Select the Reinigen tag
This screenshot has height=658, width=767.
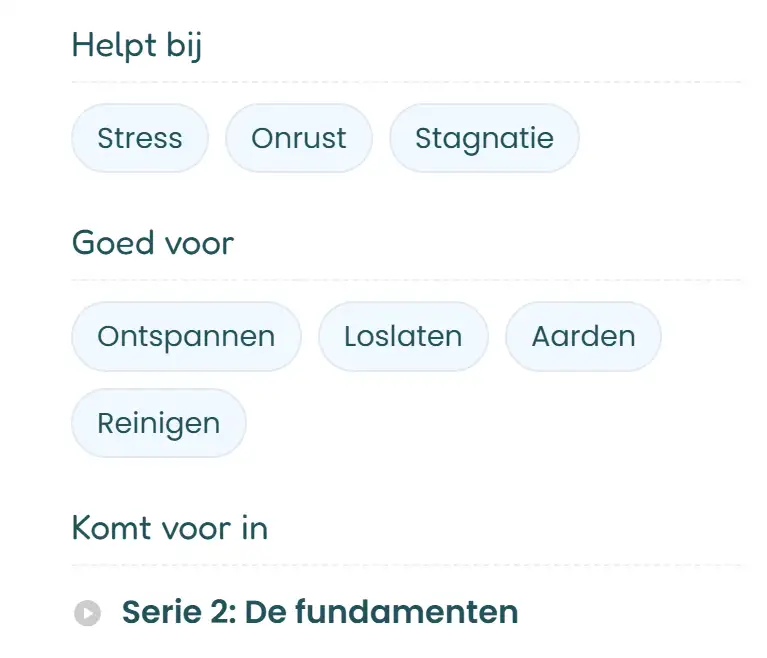click(158, 423)
